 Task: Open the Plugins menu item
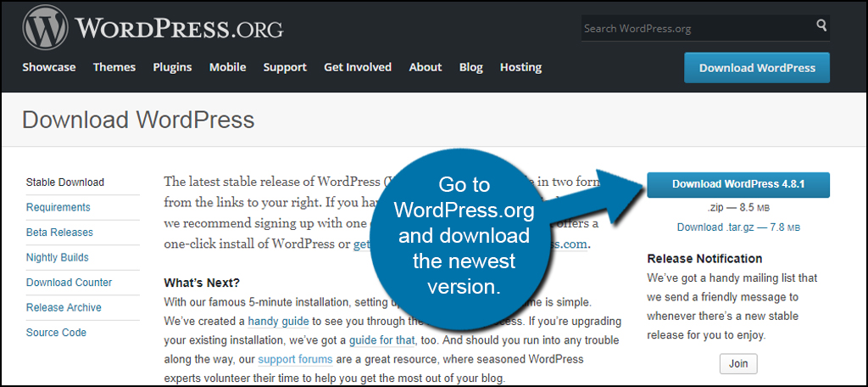point(172,67)
